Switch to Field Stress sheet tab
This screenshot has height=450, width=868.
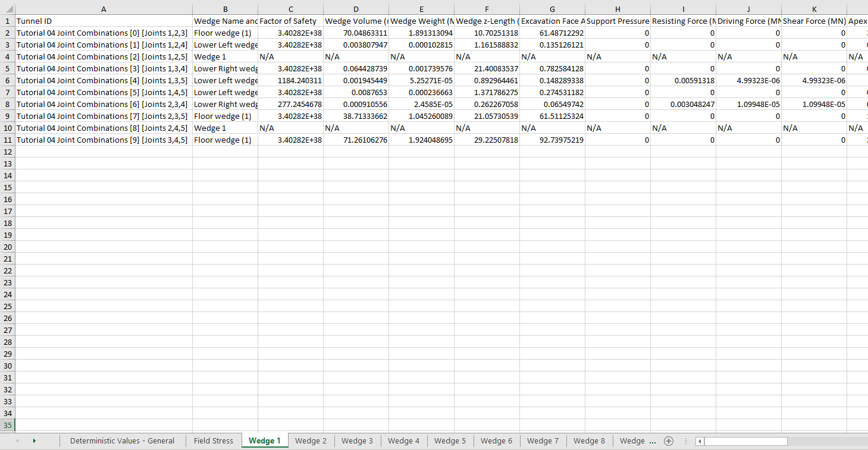point(213,441)
